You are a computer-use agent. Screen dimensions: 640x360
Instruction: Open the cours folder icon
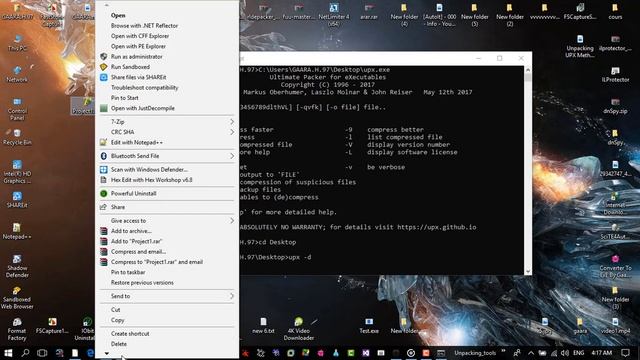click(x=615, y=12)
